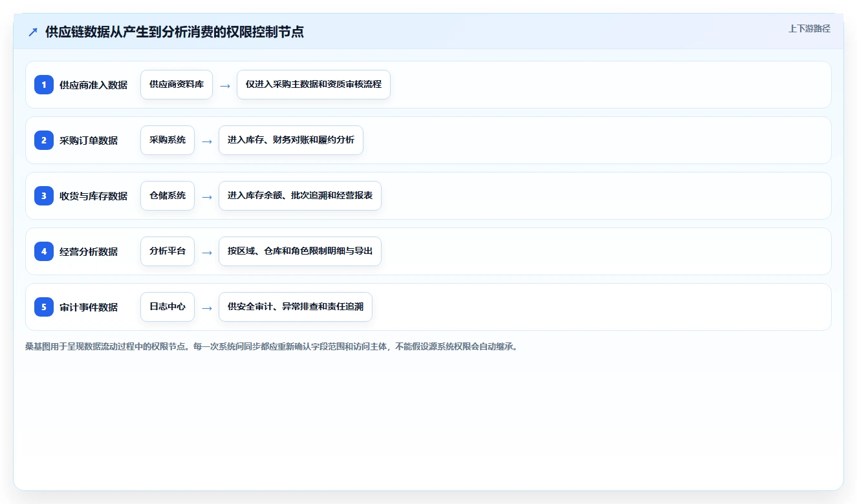Click the 进入库存、财务对账和履约分析 target chip
Image resolution: width=857 pixels, height=504 pixels.
pyautogui.click(x=291, y=140)
